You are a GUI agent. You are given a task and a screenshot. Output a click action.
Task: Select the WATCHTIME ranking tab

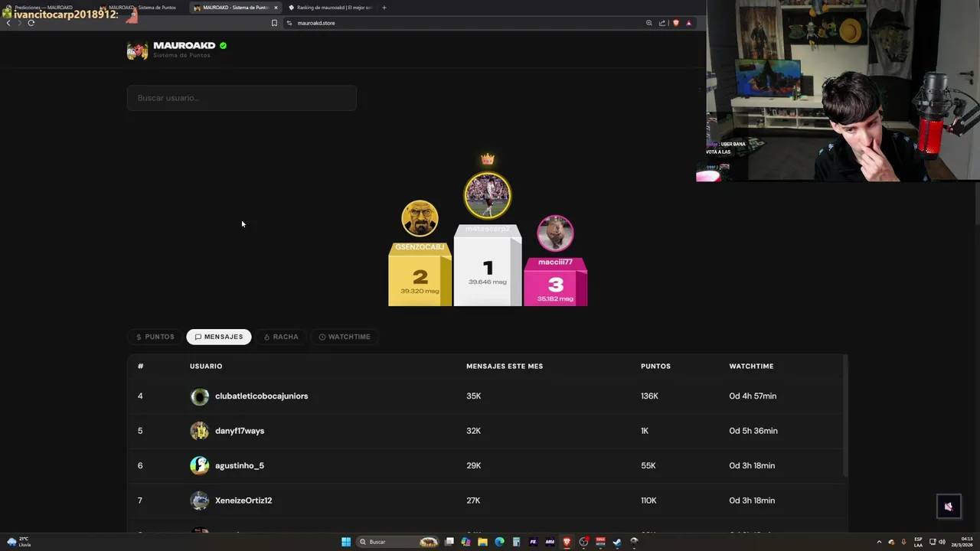point(345,337)
